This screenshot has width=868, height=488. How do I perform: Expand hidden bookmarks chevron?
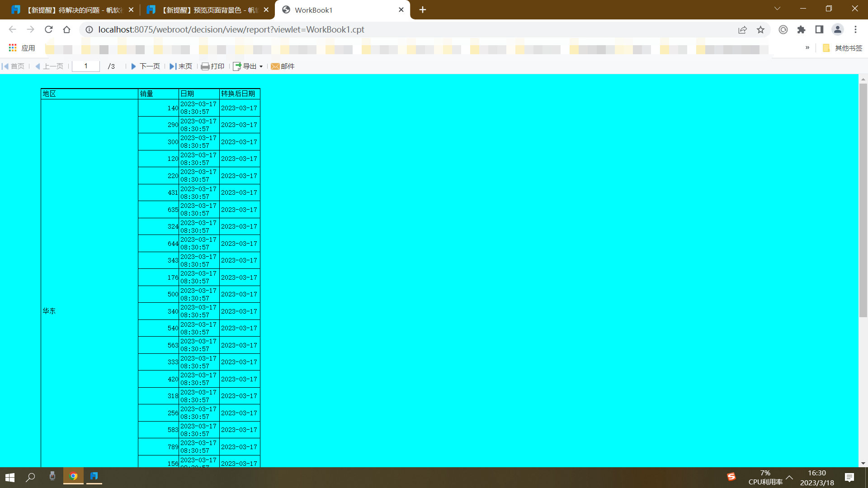tap(807, 47)
